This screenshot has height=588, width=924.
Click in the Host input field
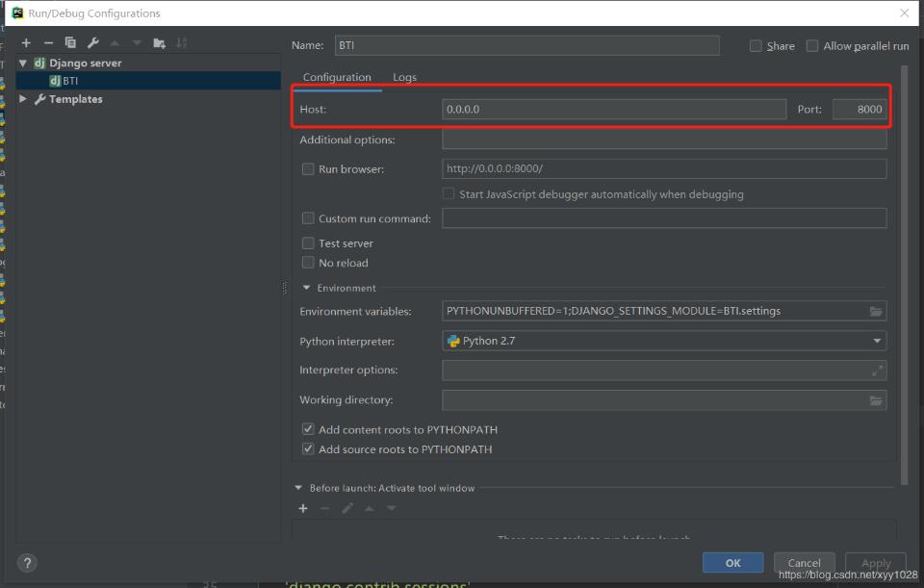point(613,110)
